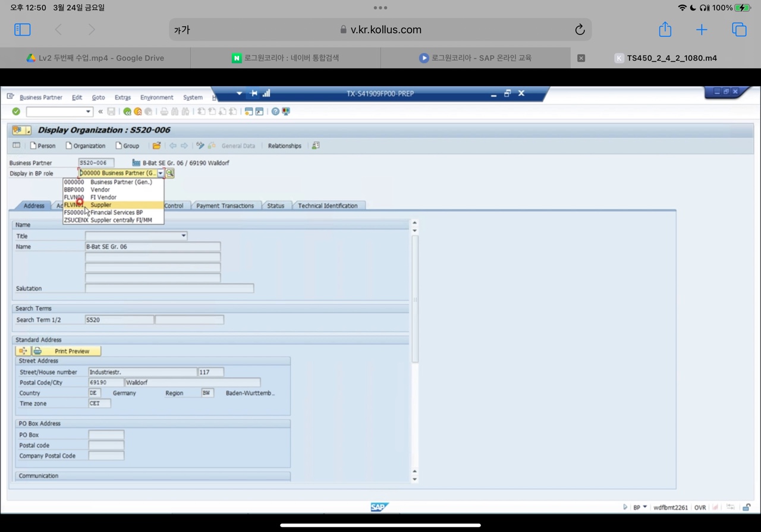Screen dimensions: 761x532
Task: Reload the page in Safari
Action: [580, 30]
